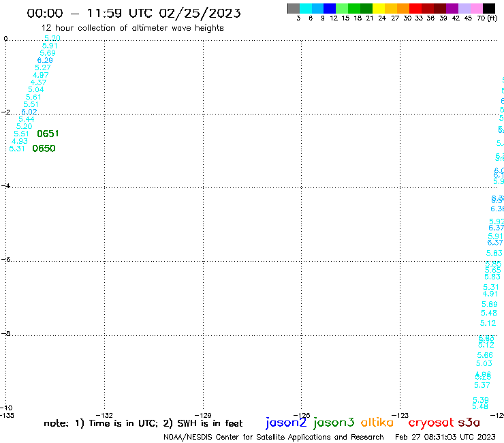Select the royal blue swatch in the legend
The image size is (504, 443).
click(x=330, y=8)
